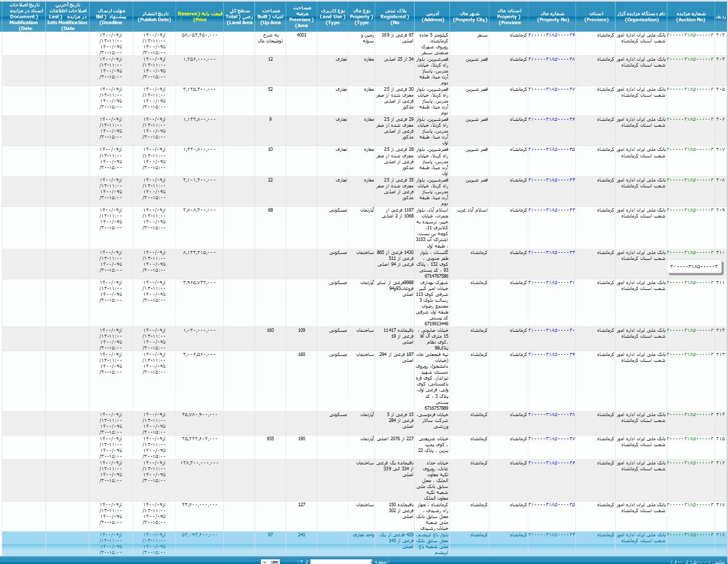Open property number link in highlighted row 318
This screenshot has height=564, width=728.
pos(552,535)
